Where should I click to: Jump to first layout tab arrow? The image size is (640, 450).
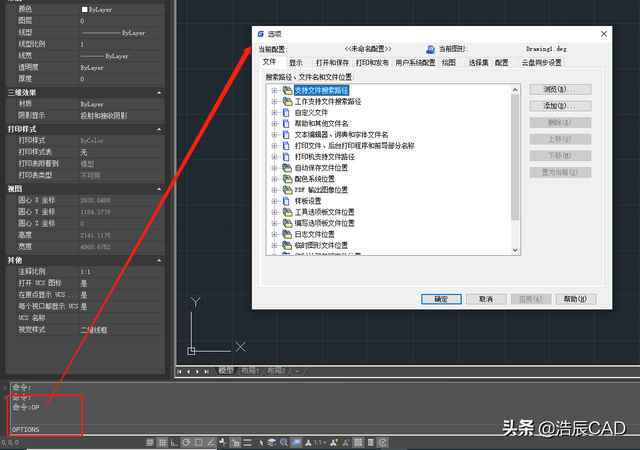[180, 372]
